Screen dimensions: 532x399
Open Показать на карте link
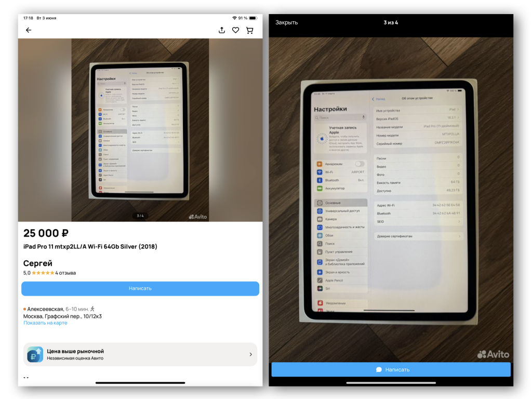45,323
